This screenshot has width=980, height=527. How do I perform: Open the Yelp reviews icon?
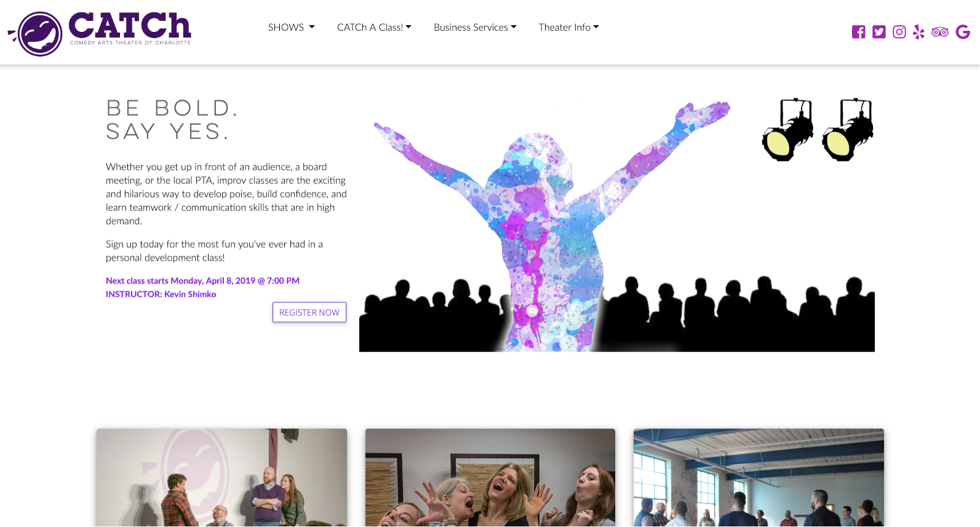(919, 32)
